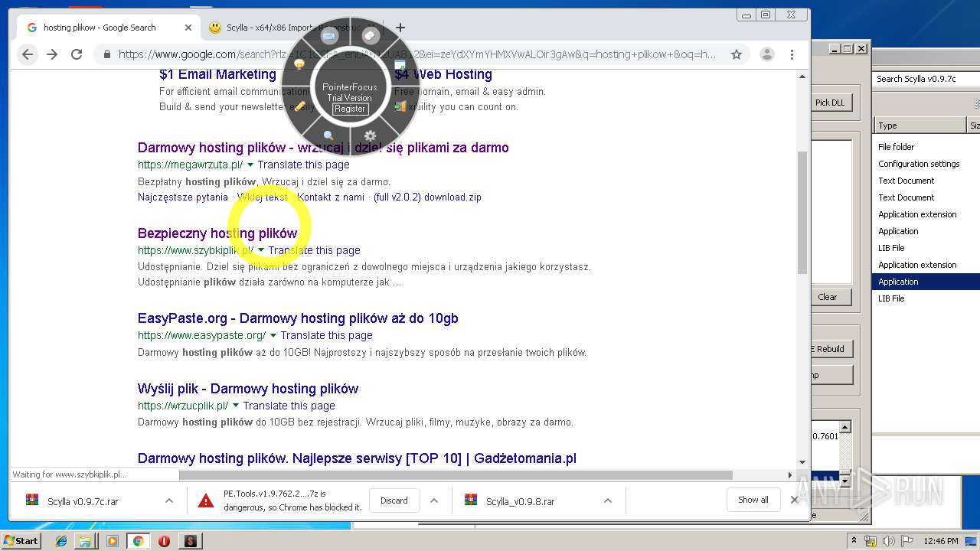This screenshot has height=551, width=980.
Task: Expand options for Scylla v0.9.7c.rar download
Action: [x=168, y=501]
